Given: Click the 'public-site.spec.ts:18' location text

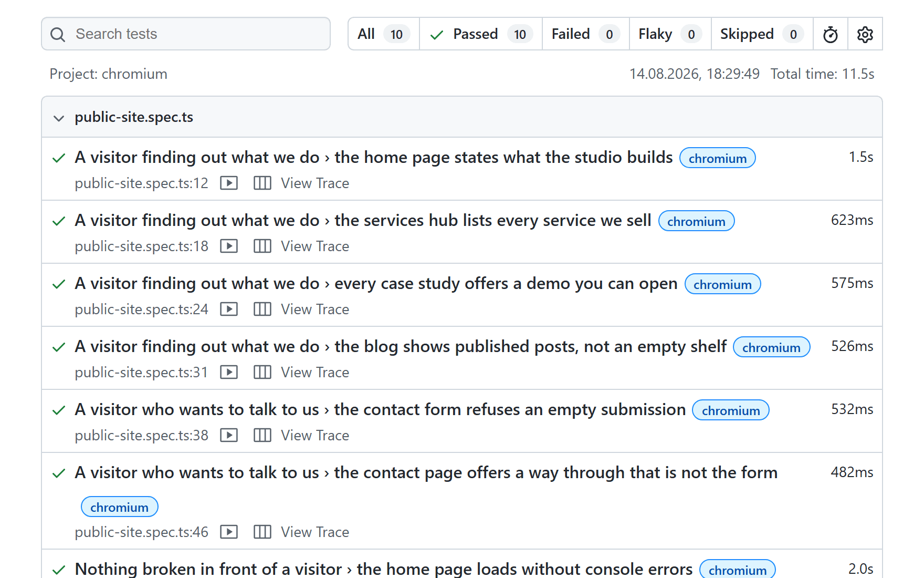Looking at the screenshot, I should (142, 246).
